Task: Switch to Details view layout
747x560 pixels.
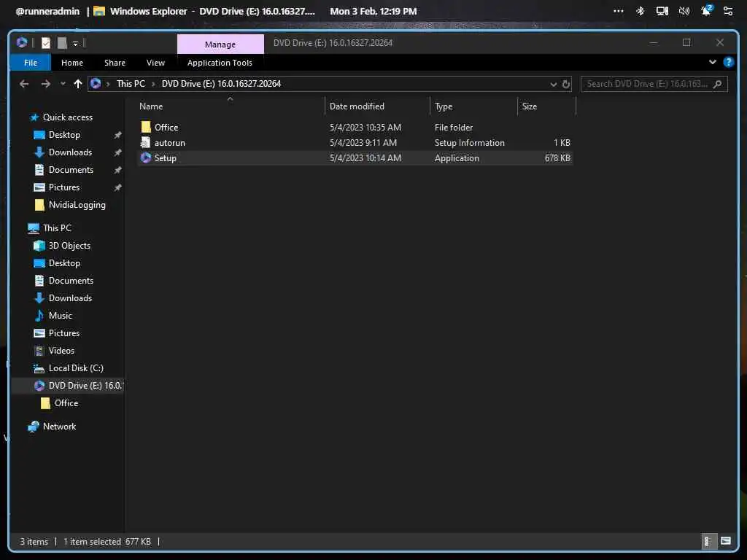Action: (x=708, y=542)
